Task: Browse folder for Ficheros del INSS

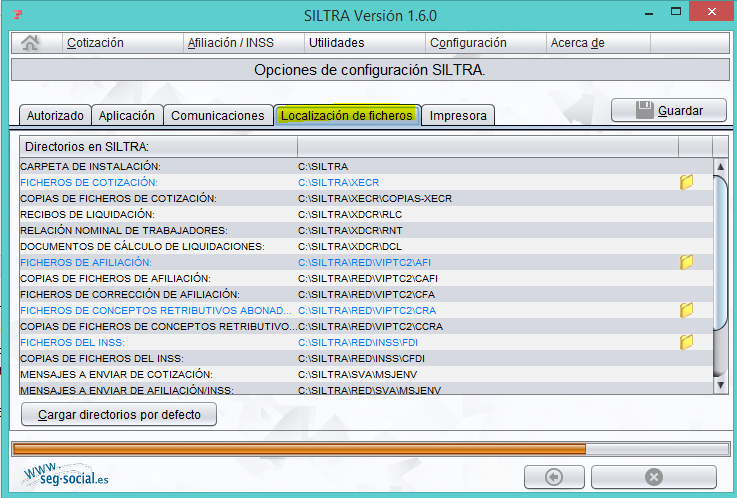Action: coord(686,342)
